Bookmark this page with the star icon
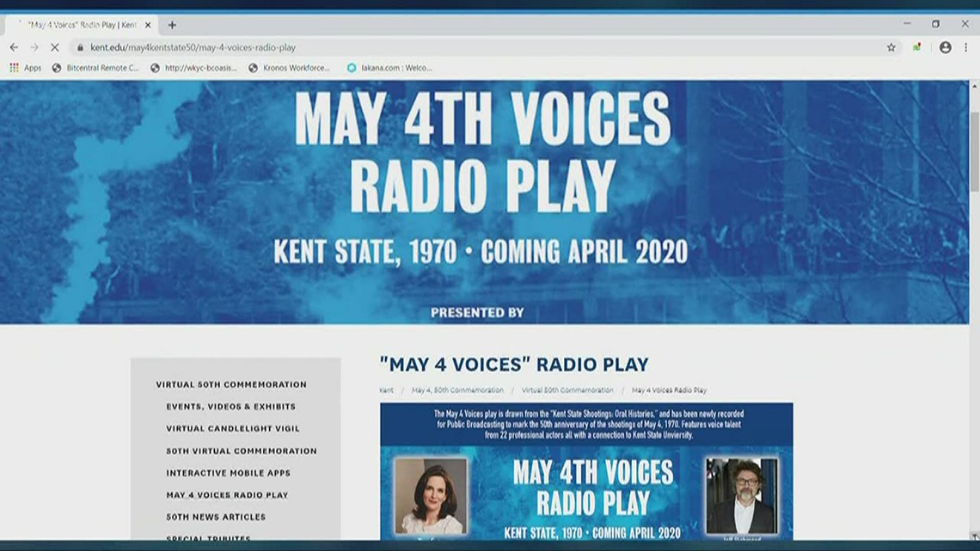The width and height of the screenshot is (980, 551). (891, 47)
